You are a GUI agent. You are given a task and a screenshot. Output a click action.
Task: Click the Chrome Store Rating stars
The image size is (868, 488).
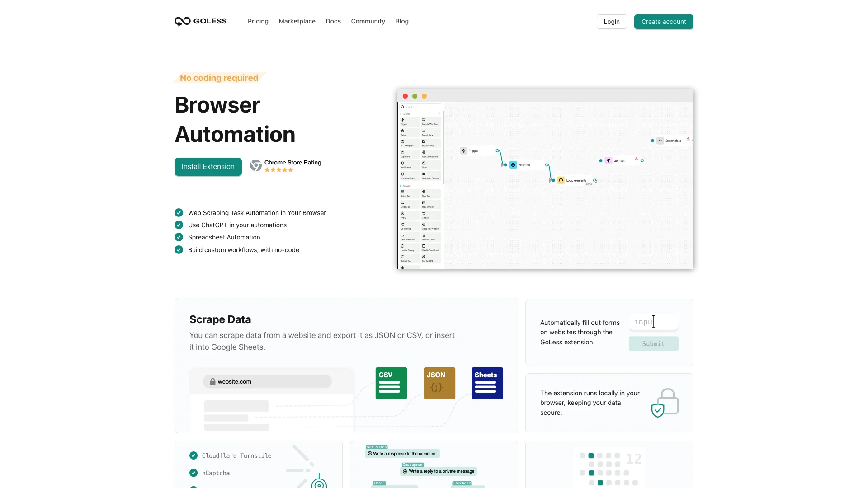[x=279, y=170]
